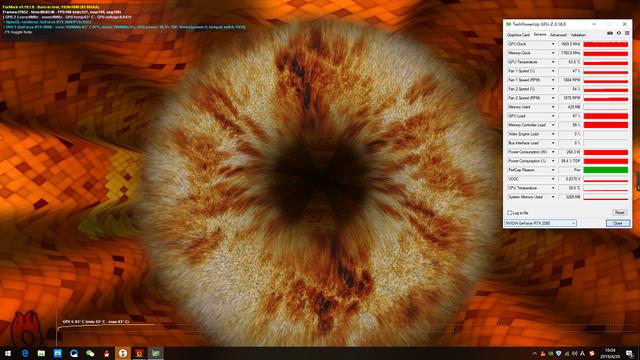Switch to the Sensors tab

pos(540,35)
